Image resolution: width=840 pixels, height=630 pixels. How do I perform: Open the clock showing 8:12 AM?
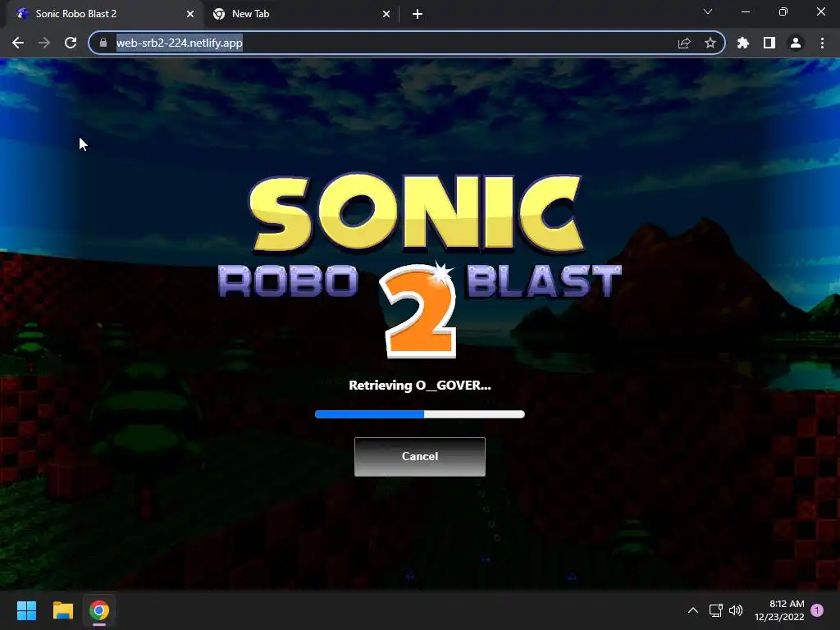(779, 610)
